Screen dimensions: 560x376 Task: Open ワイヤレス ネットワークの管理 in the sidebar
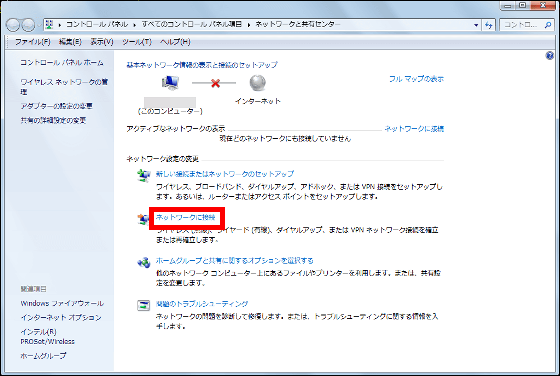64,87
